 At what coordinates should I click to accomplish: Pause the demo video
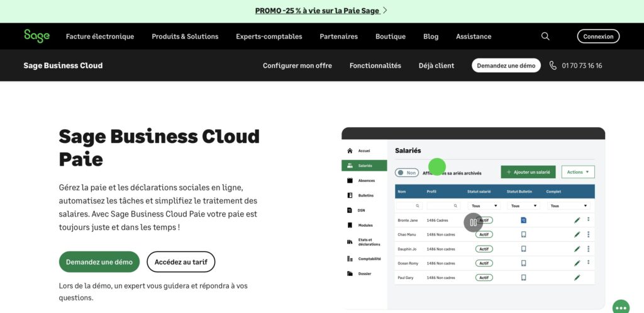pyautogui.click(x=473, y=222)
